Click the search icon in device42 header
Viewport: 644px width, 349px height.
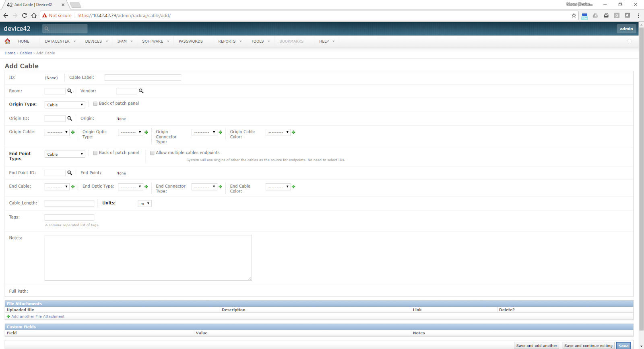pos(47,29)
